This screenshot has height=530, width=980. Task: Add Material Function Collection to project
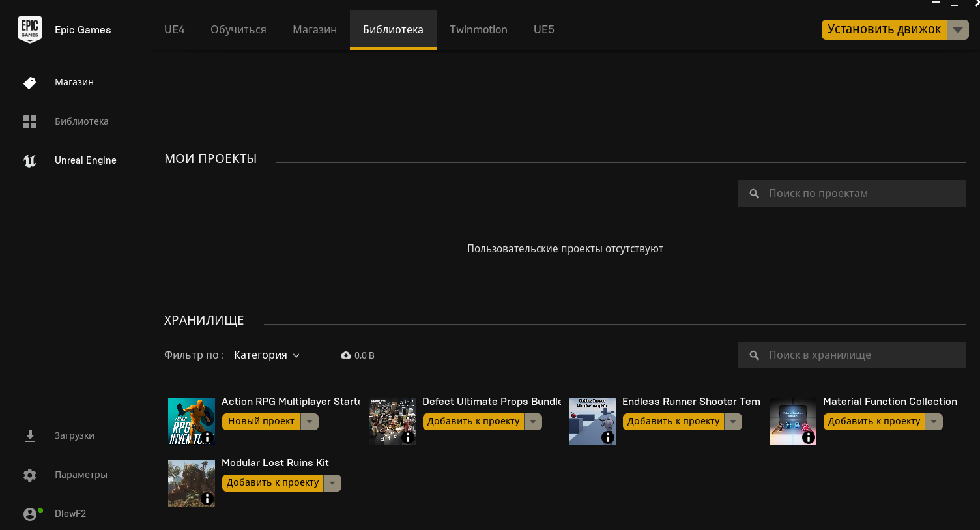click(x=874, y=422)
